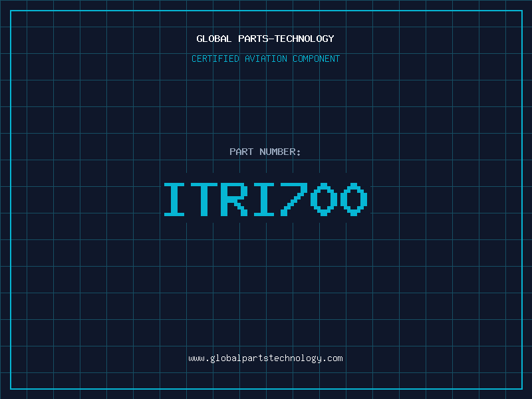Click the GLOBAL PARTS-TECHNOLOGY heading
The image size is (532, 399).
(x=265, y=39)
